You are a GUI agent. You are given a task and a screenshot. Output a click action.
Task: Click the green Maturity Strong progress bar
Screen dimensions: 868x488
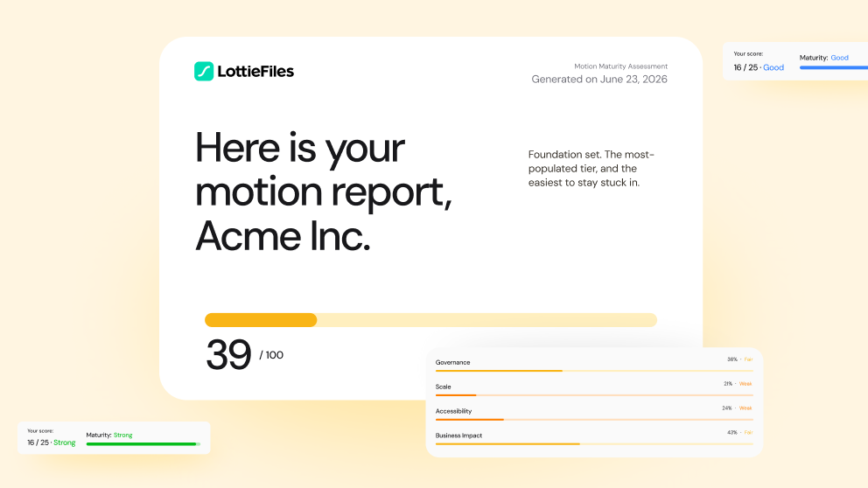143,443
